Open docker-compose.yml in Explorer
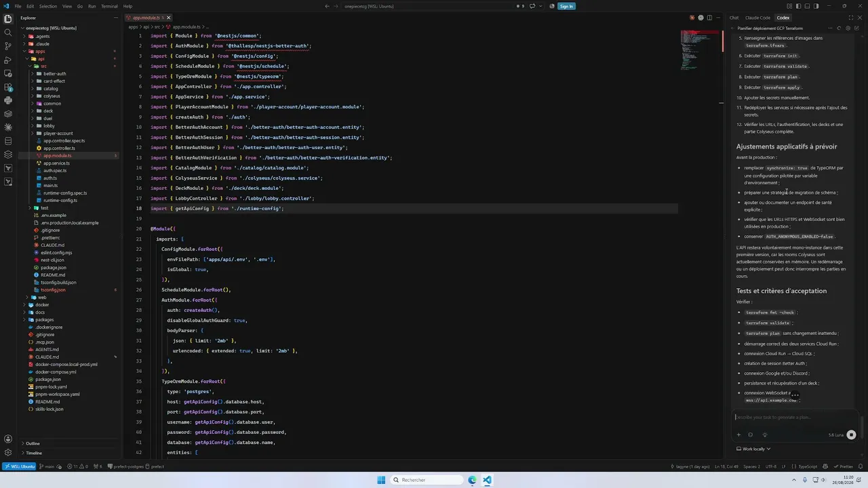 pyautogui.click(x=56, y=371)
